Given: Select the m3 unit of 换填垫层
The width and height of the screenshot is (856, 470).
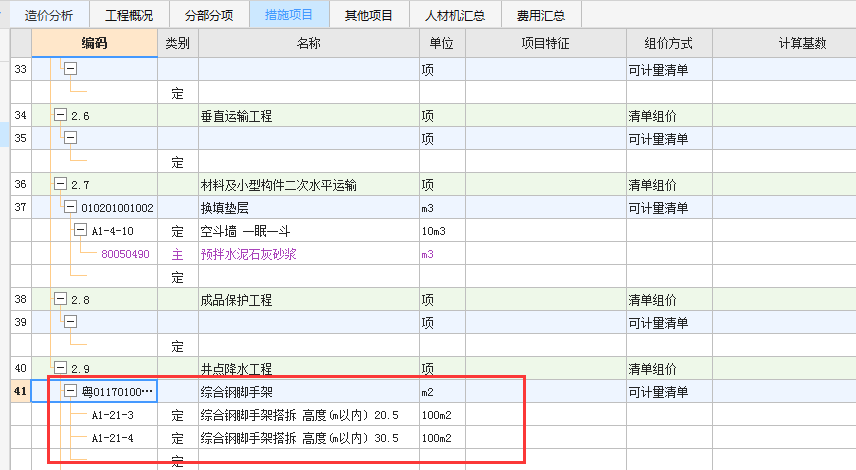Looking at the screenshot, I should [x=442, y=208].
